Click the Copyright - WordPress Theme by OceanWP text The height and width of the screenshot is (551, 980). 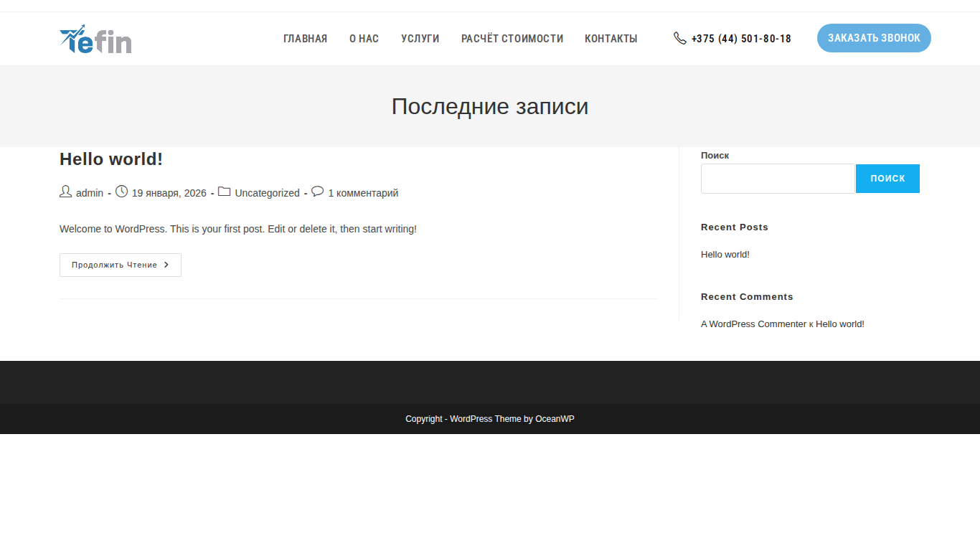(490, 419)
